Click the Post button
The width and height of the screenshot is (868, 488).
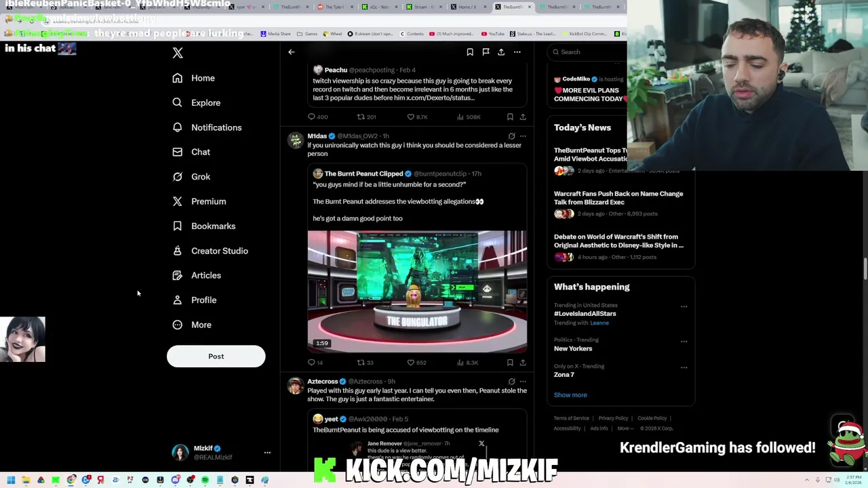(216, 357)
